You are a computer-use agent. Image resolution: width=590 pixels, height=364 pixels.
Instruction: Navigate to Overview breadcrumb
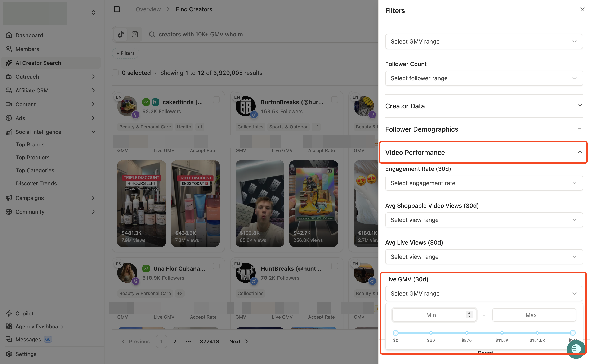coord(148,9)
